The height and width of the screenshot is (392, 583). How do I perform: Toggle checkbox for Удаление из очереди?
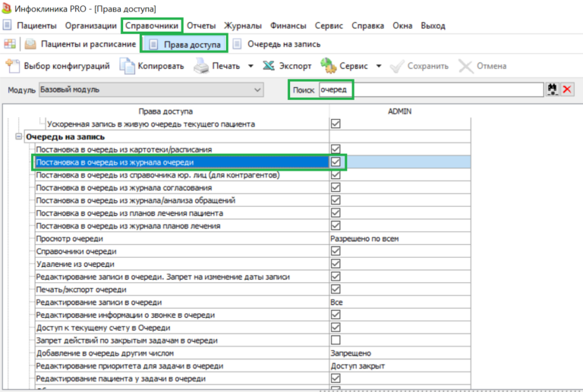[x=336, y=264]
